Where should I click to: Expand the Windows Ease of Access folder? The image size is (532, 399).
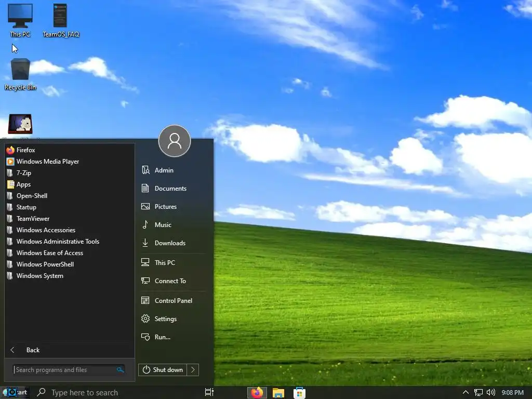(x=70, y=253)
